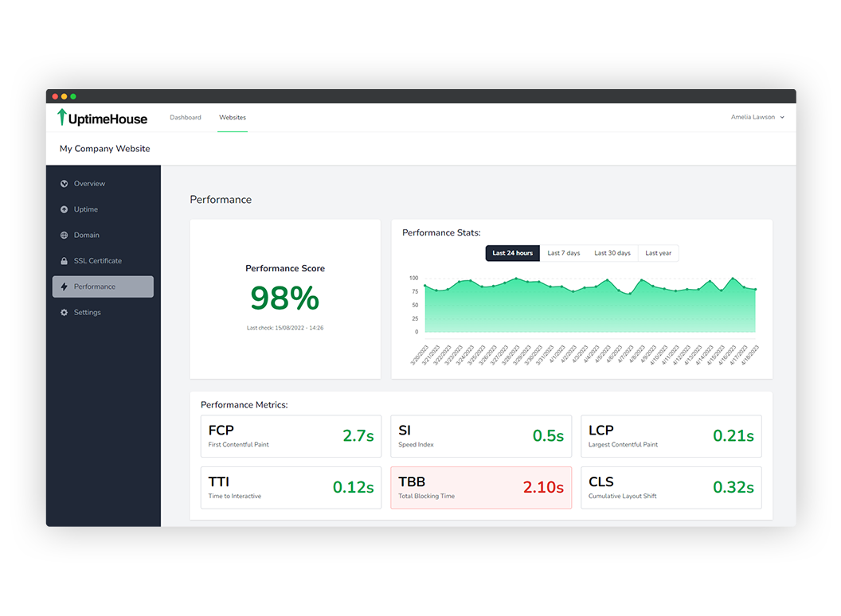Select Last 7 days range
The height and width of the screenshot is (616, 841).
coord(564,253)
